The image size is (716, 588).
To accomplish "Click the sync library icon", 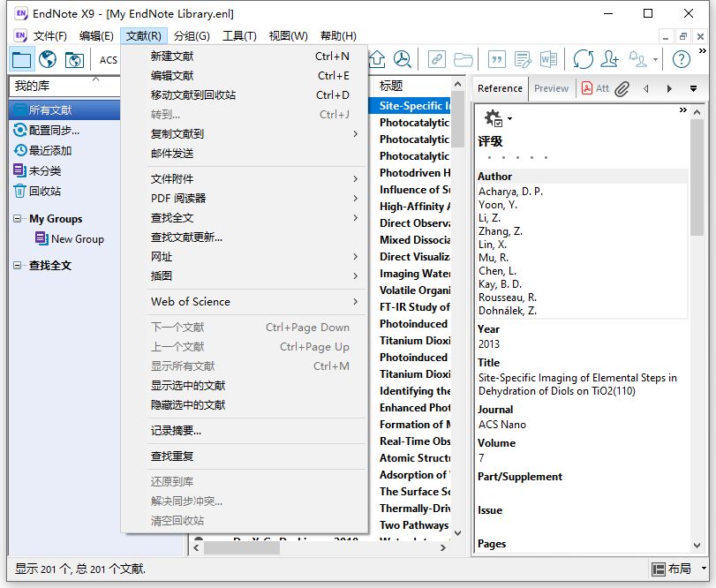I will [583, 59].
